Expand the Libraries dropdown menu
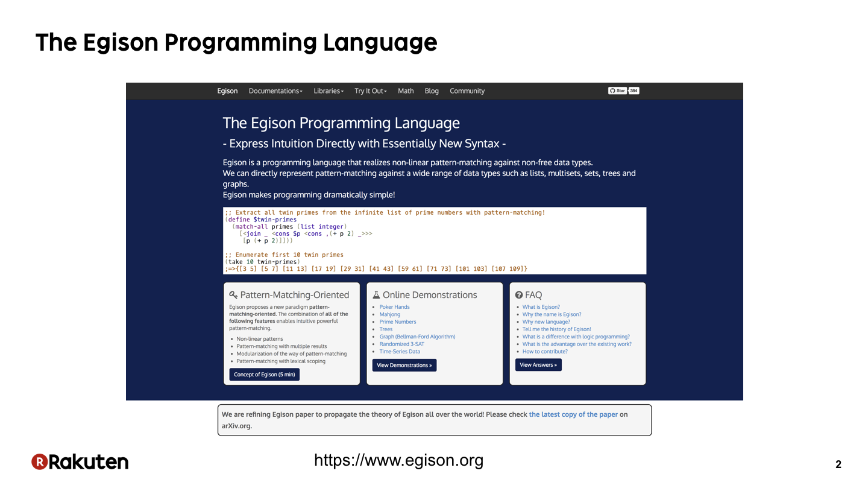This screenshot has height=488, width=868. [x=329, y=91]
